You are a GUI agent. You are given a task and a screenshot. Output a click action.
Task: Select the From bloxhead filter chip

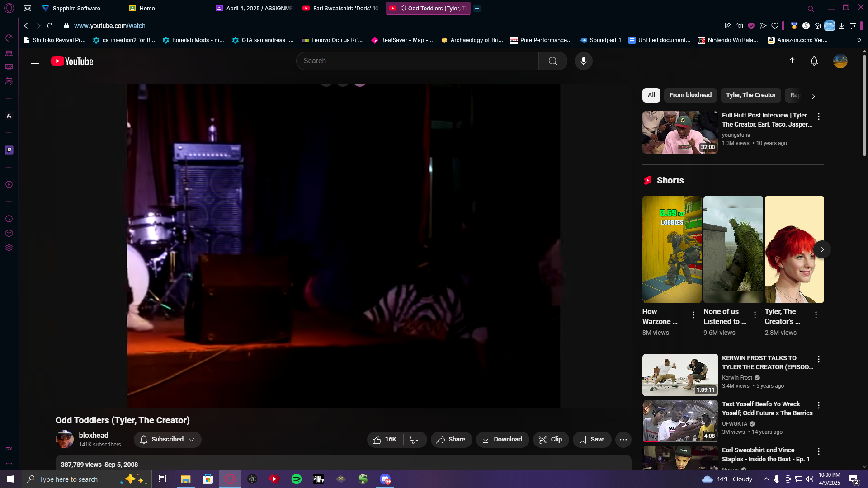pyautogui.click(x=690, y=95)
